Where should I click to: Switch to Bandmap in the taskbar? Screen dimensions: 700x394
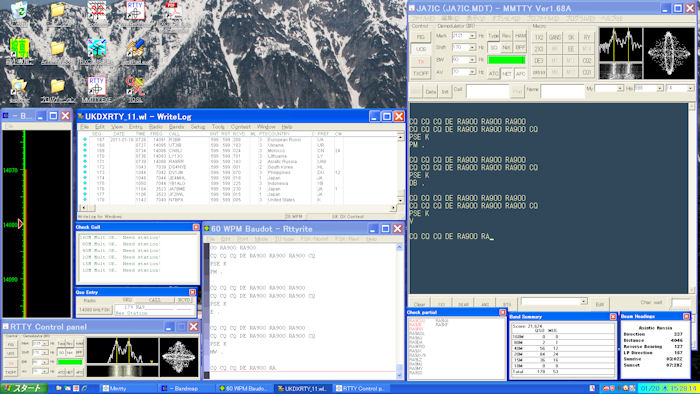click(187, 389)
